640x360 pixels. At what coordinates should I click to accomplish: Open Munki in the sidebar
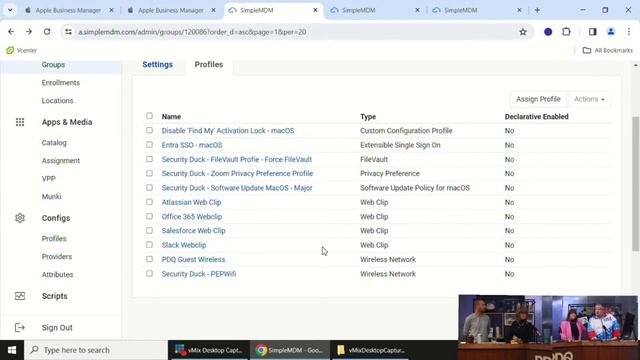coord(51,196)
